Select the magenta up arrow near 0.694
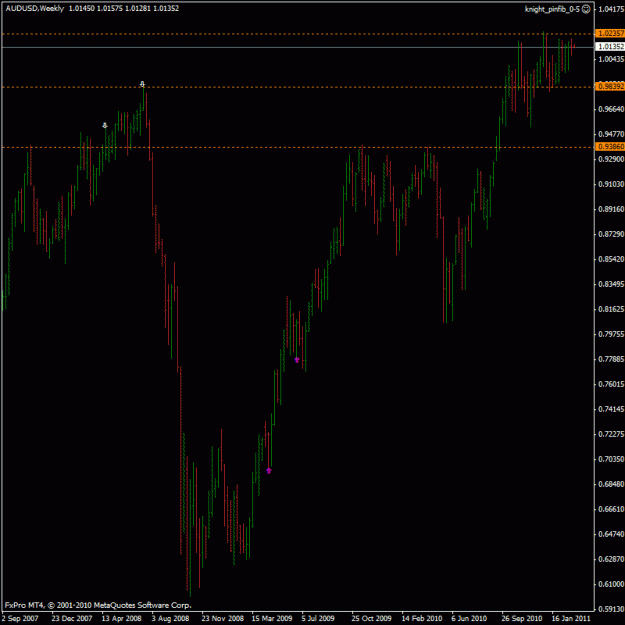Viewport: 625px width, 625px height. 269,471
